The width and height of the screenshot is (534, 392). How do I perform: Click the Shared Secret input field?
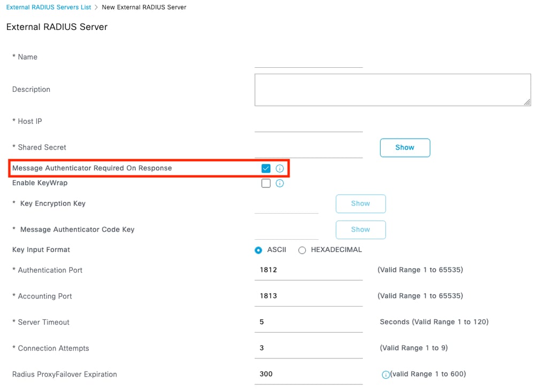(308, 149)
